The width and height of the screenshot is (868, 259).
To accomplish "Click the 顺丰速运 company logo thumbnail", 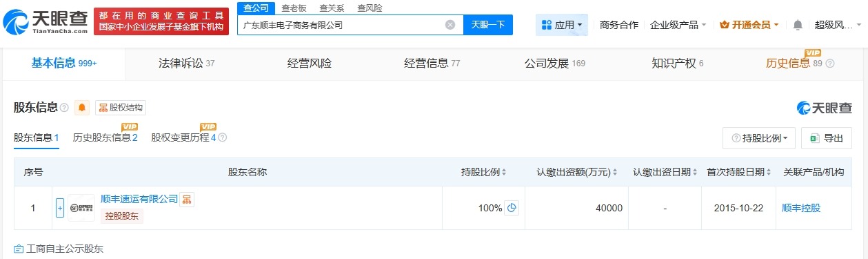I will 81,208.
